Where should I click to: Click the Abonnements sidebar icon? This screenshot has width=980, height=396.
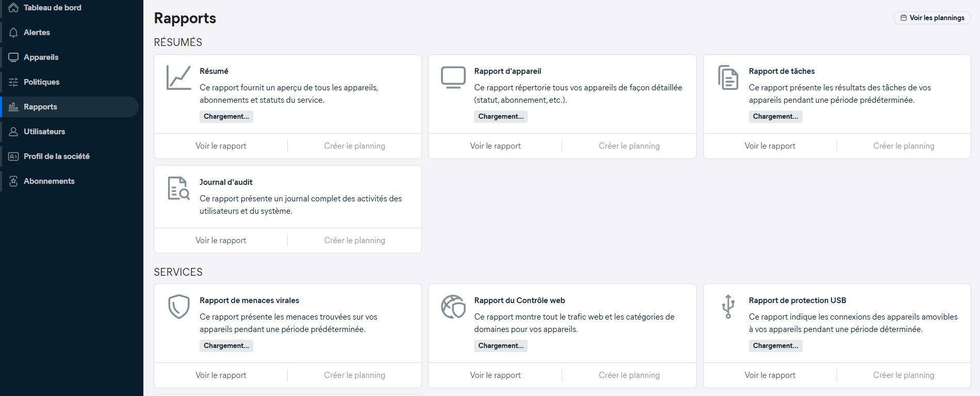coord(13,181)
